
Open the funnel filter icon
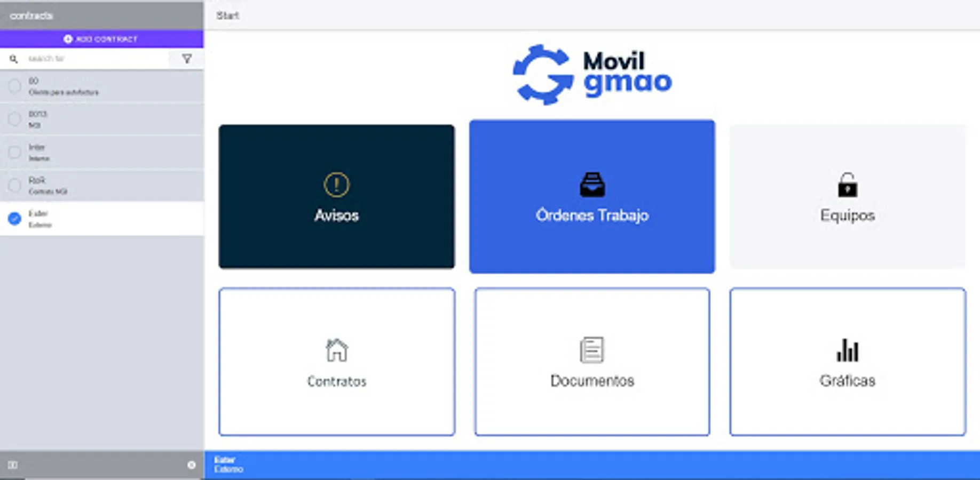coord(187,59)
